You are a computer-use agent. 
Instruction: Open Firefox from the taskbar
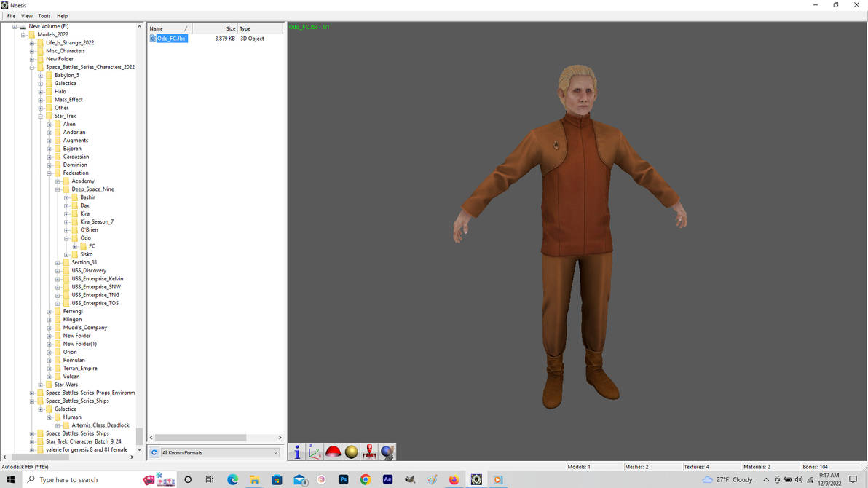tap(454, 480)
